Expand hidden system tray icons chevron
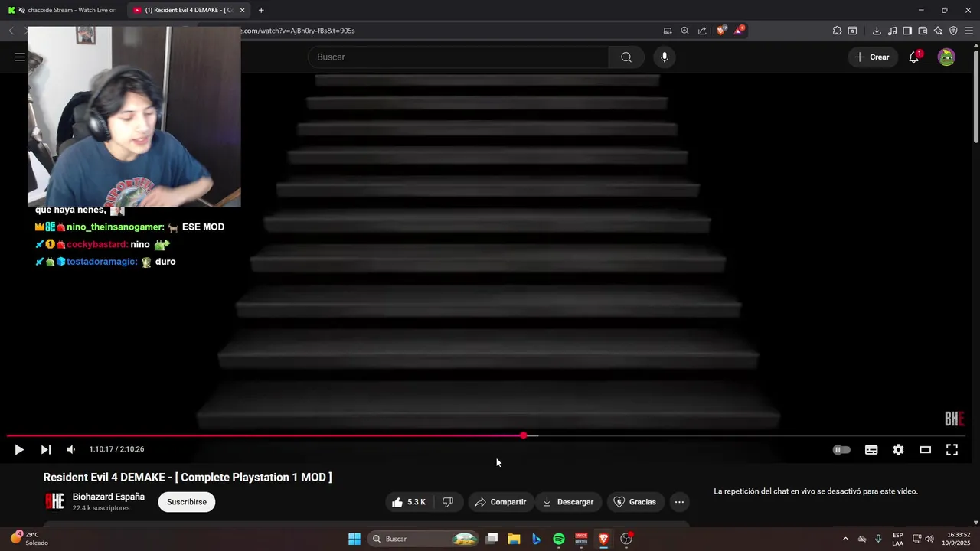Image resolution: width=980 pixels, height=551 pixels. click(x=845, y=539)
